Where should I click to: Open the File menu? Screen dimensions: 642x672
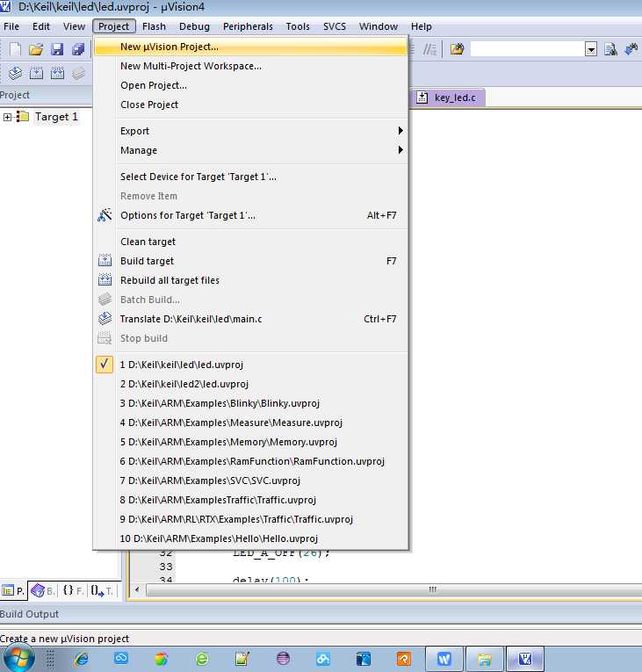coord(11,26)
